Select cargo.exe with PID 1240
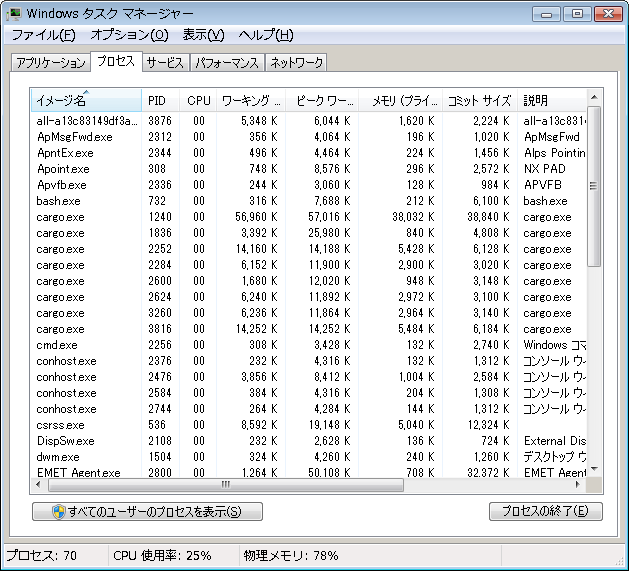Screen dimensions: 629x571 click(309, 217)
